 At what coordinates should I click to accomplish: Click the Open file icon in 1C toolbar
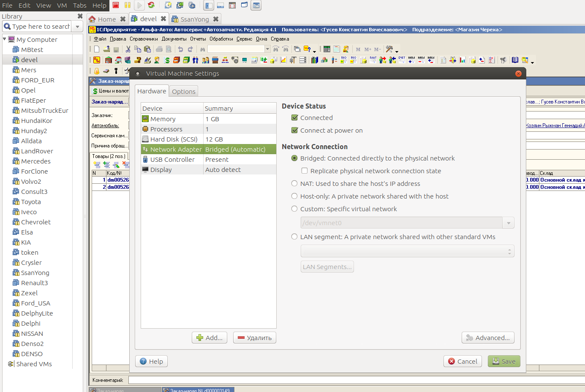pyautogui.click(x=106, y=49)
